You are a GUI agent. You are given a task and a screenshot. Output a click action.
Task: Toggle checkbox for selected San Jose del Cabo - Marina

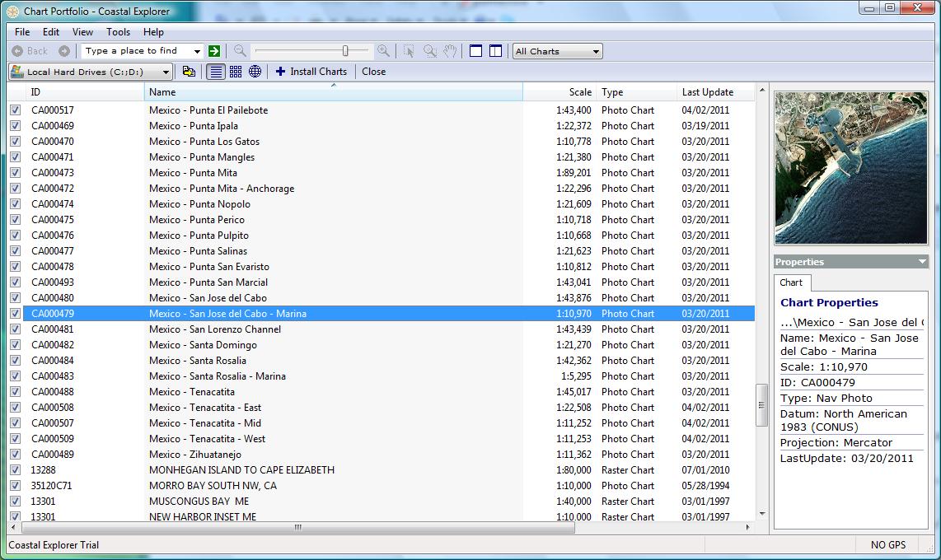click(x=16, y=314)
